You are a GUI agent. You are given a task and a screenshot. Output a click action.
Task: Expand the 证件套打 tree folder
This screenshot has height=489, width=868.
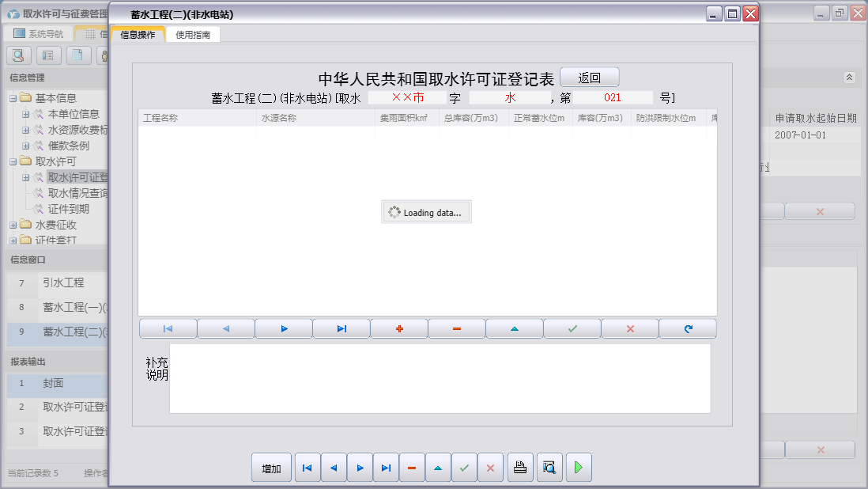pyautogui.click(x=13, y=241)
